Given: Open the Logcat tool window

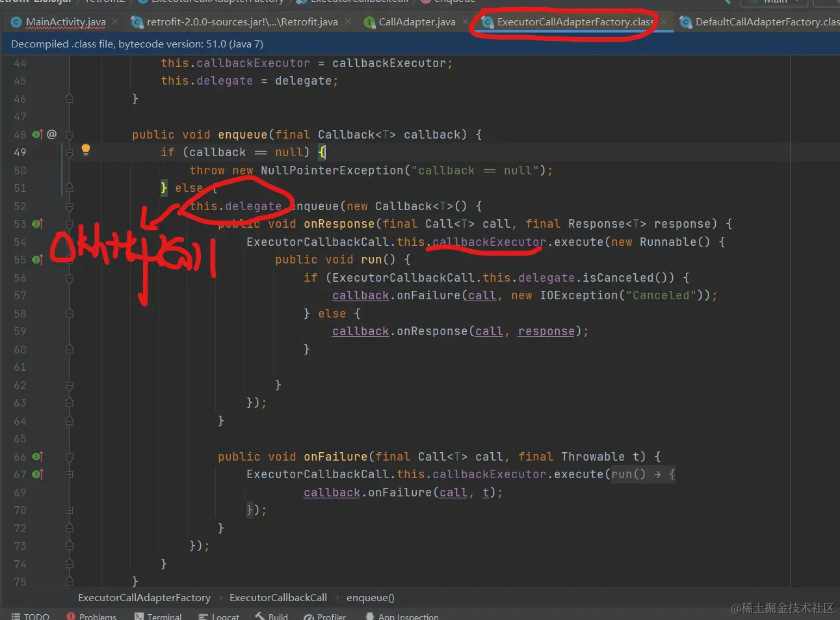Looking at the screenshot, I should (219, 616).
